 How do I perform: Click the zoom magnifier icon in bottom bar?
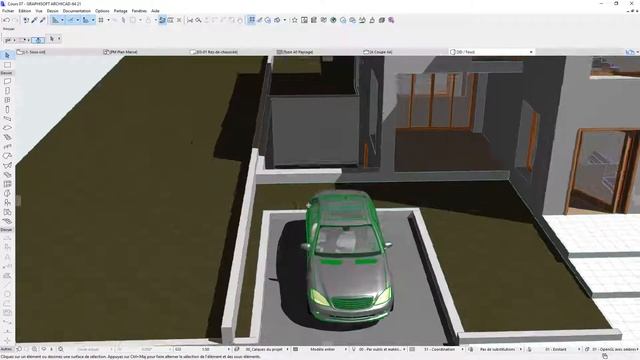click(61, 349)
